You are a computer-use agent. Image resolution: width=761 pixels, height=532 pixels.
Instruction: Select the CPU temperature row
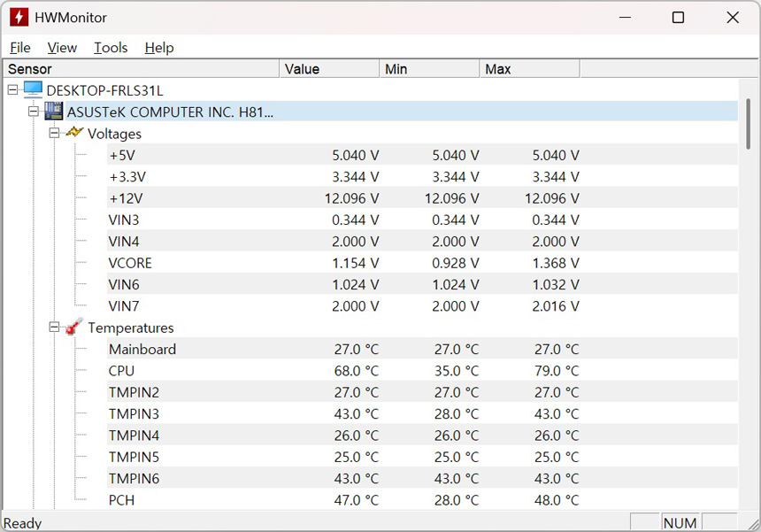click(x=122, y=371)
